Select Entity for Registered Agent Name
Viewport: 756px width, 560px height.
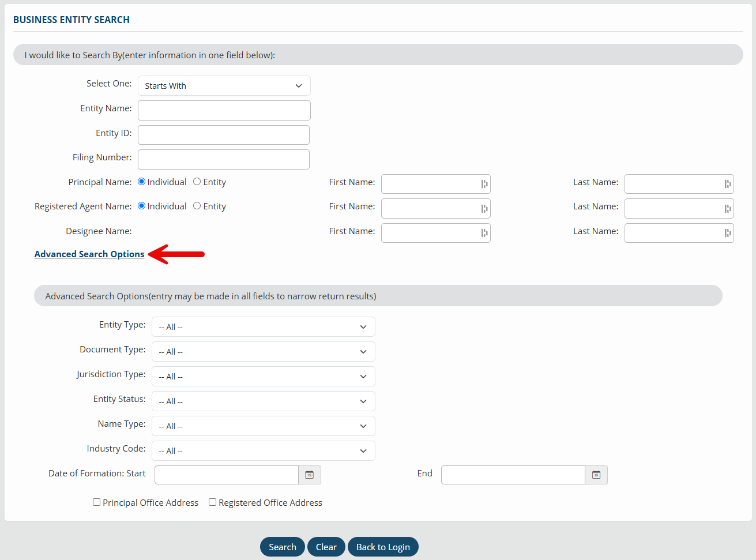pyautogui.click(x=197, y=206)
